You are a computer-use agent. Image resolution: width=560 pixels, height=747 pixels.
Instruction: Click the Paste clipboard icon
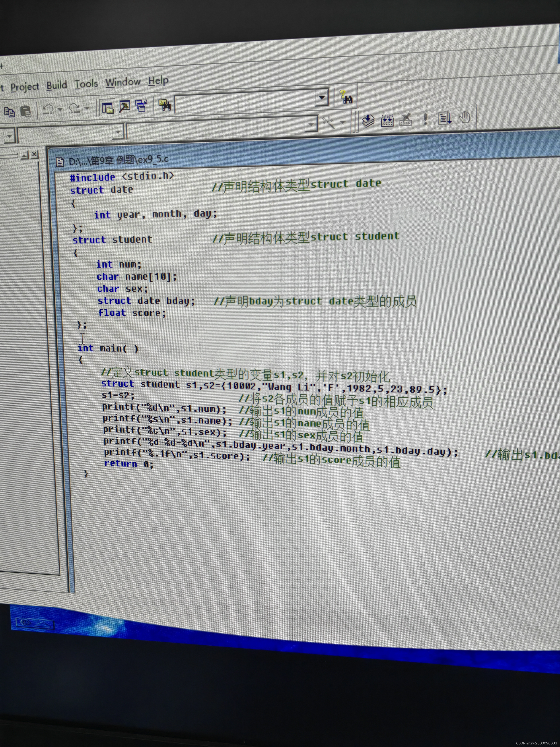pos(26,111)
